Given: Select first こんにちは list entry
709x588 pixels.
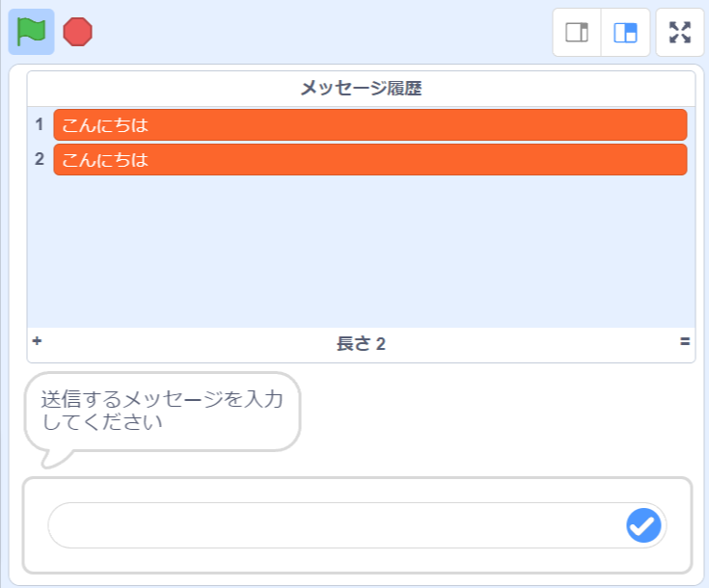Looking at the screenshot, I should (x=369, y=124).
